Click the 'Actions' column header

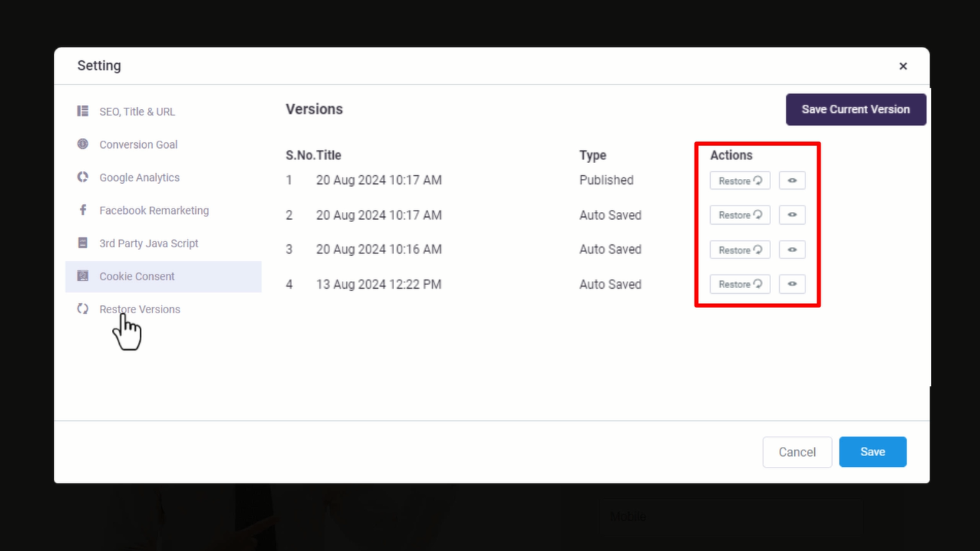[x=732, y=155]
